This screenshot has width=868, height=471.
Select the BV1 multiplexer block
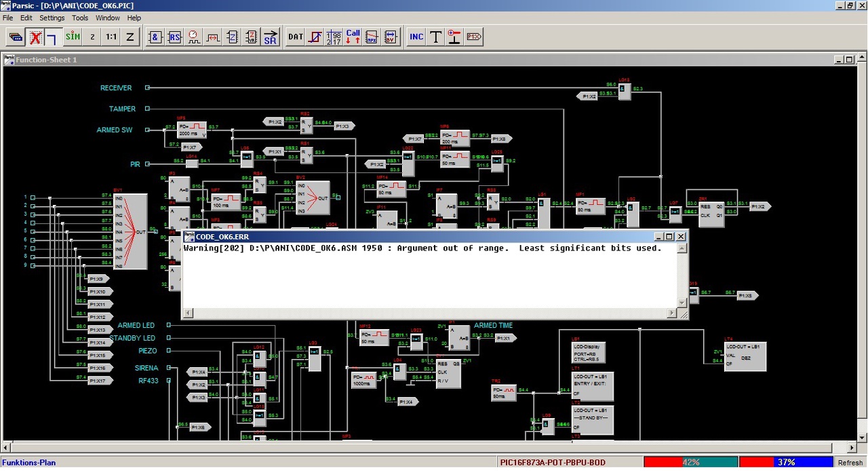(130, 231)
